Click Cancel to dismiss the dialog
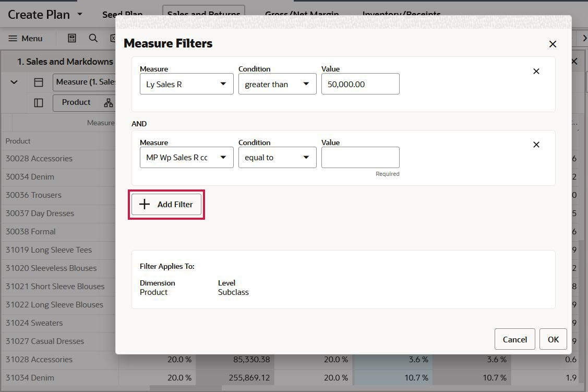588x392 pixels. (514, 339)
